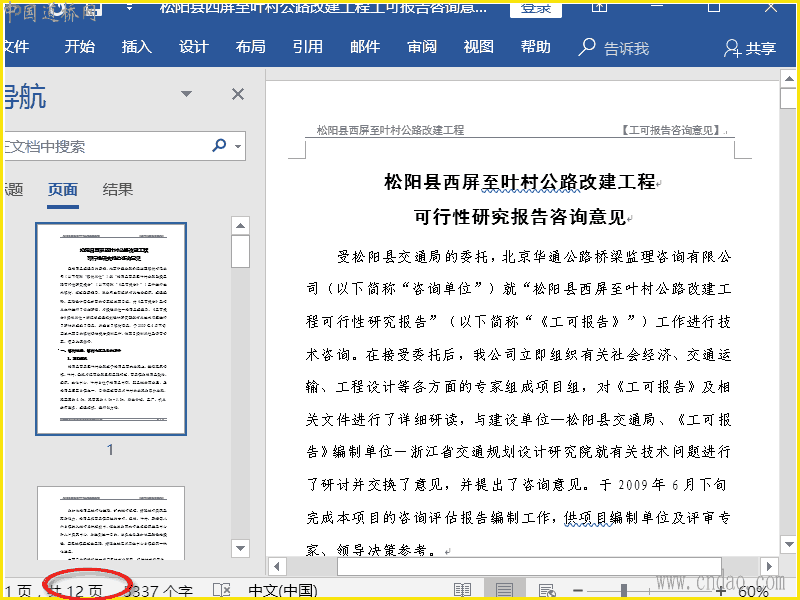Image resolution: width=800 pixels, height=600 pixels.
Task: Switch to Web Layout view icon
Action: pyautogui.click(x=547, y=590)
